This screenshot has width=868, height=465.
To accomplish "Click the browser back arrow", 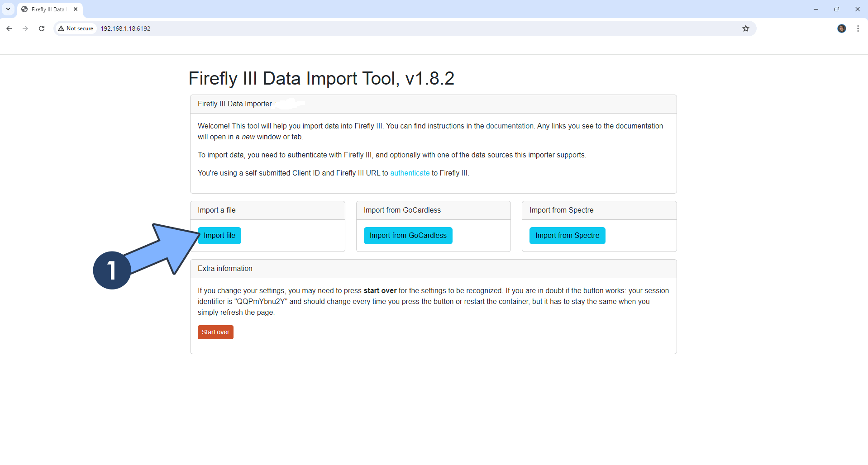I will (x=9, y=28).
